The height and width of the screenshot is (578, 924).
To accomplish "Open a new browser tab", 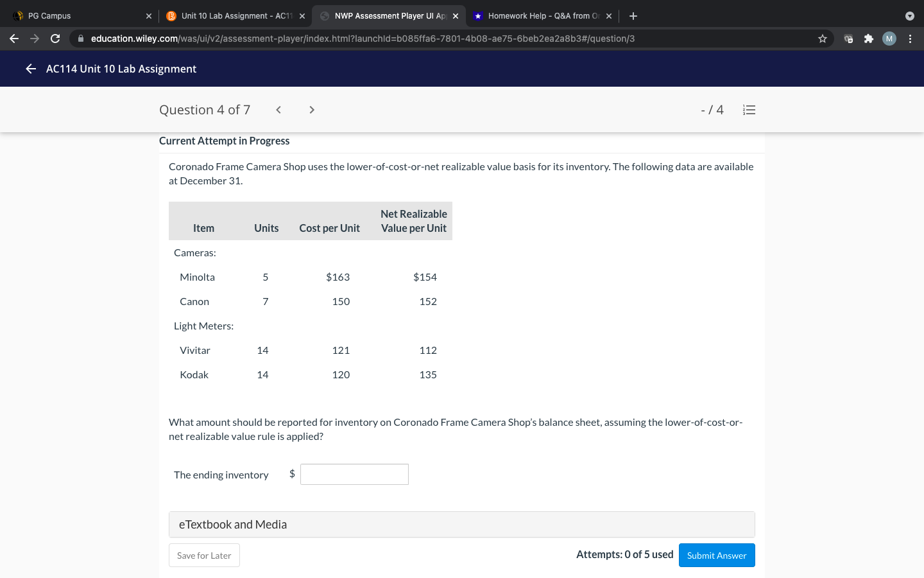I will [x=633, y=16].
